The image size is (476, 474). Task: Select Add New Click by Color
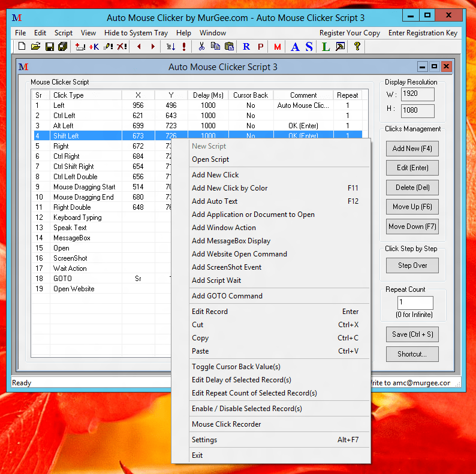click(271, 188)
